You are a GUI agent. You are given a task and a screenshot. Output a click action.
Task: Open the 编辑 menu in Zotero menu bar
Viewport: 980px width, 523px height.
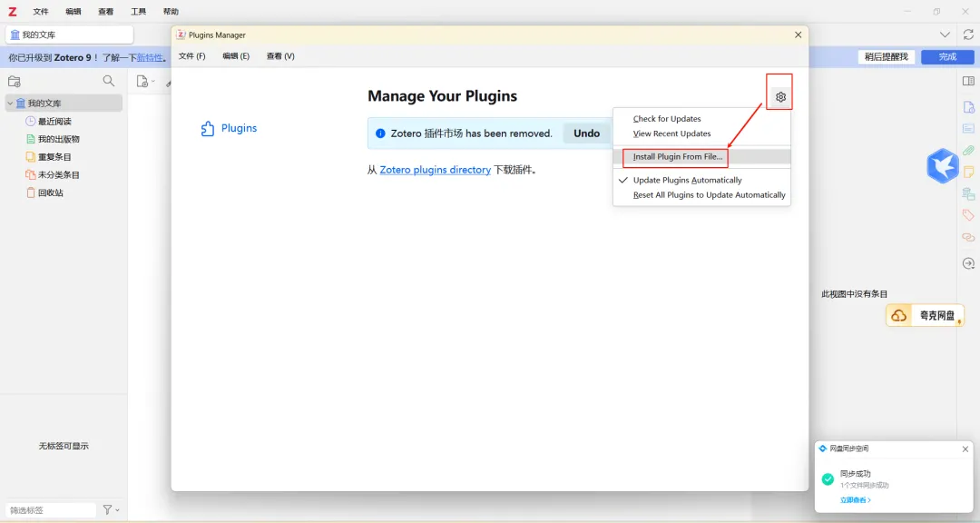pyautogui.click(x=73, y=11)
